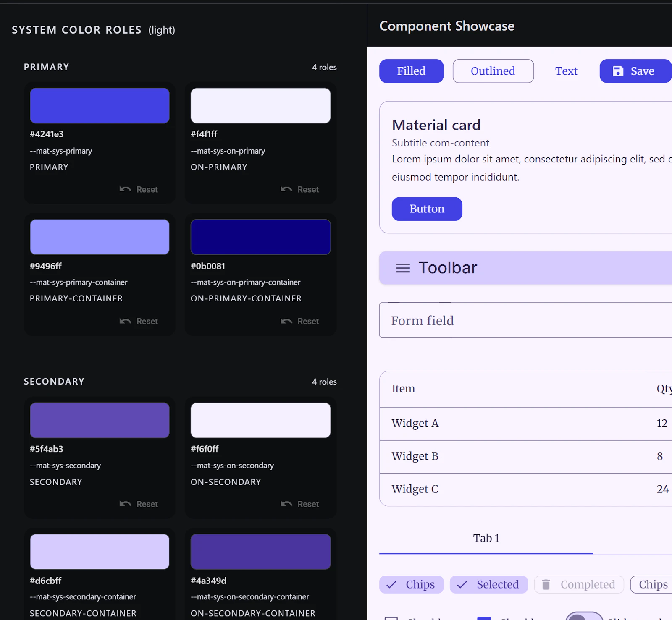
Task: Open the #d6cbff secondary-container color swatch
Action: click(x=100, y=552)
